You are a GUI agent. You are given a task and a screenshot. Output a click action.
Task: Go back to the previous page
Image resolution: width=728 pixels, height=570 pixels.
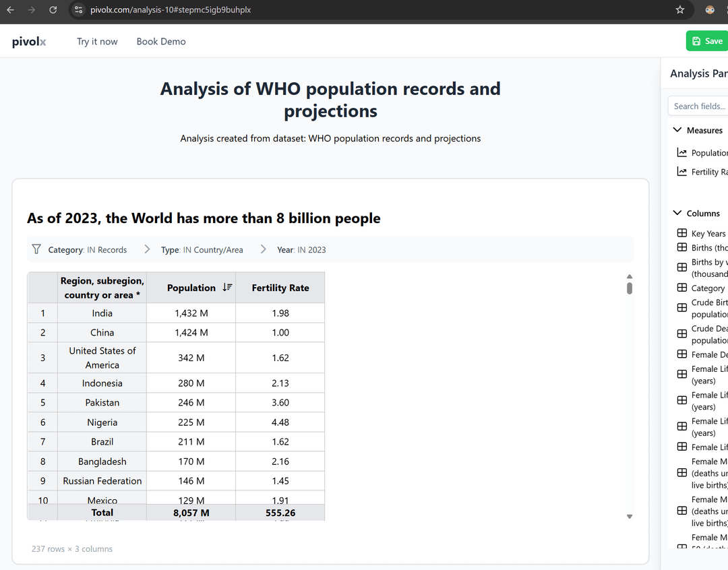pyautogui.click(x=10, y=10)
